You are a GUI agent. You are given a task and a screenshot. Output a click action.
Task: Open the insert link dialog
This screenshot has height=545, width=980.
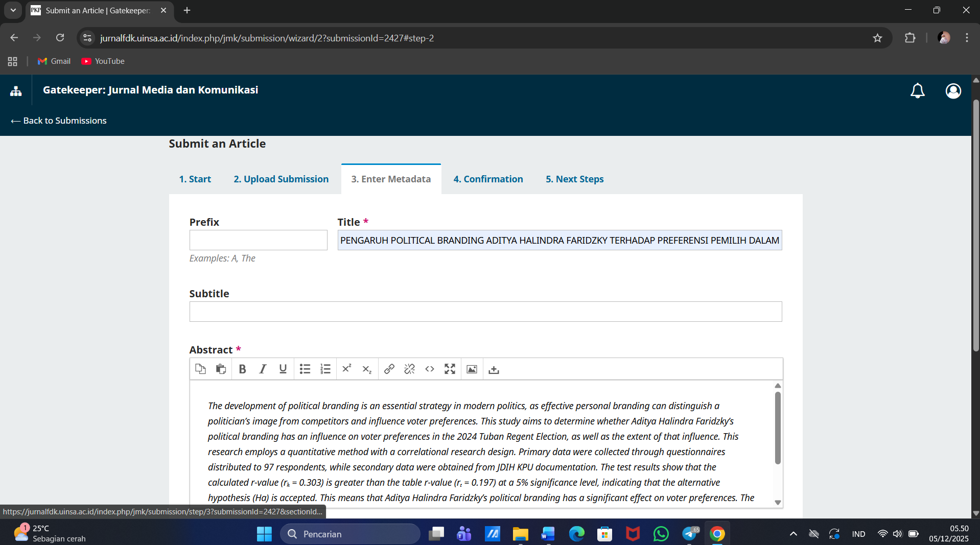coord(389,369)
